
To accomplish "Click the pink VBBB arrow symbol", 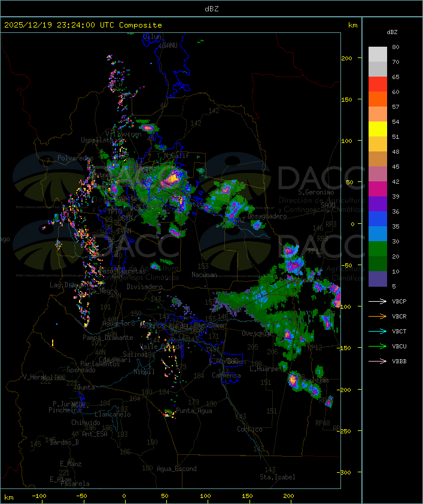I will point(378,361).
